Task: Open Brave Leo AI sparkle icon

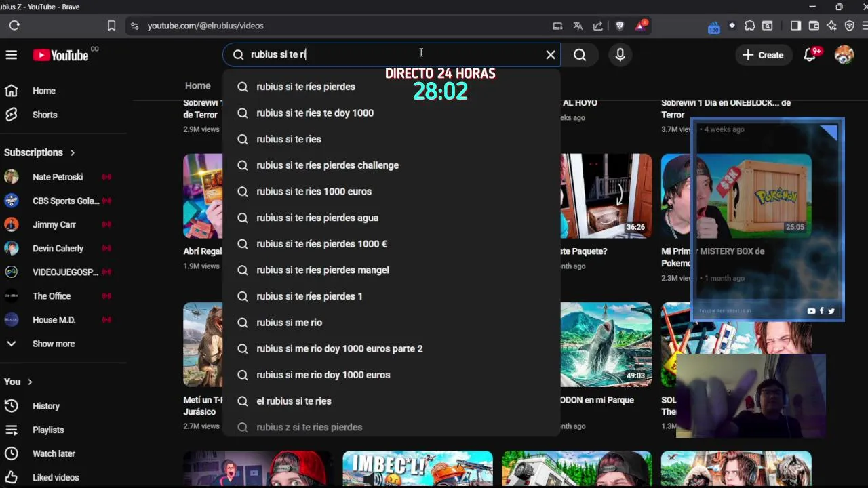Action: click(x=831, y=26)
